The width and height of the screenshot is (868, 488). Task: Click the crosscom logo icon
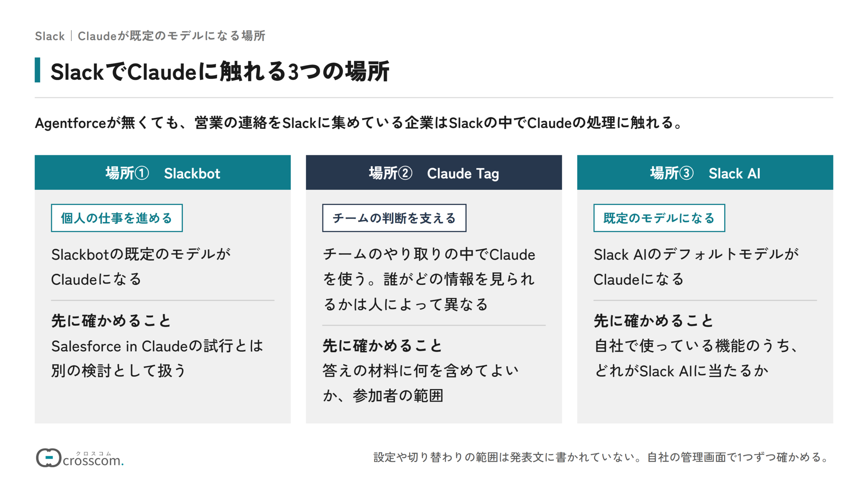(49, 458)
